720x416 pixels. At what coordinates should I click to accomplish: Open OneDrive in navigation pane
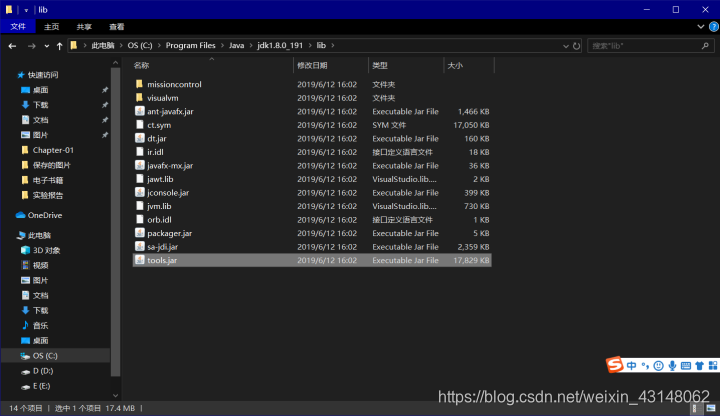[45, 215]
